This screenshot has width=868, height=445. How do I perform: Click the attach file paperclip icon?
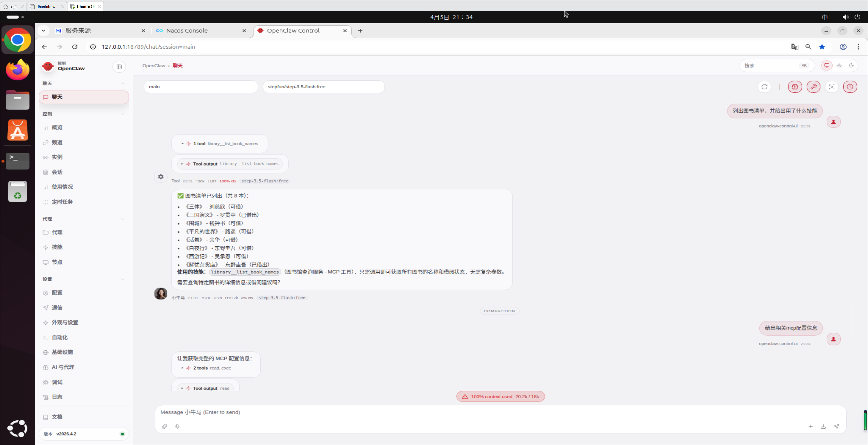pos(164,426)
